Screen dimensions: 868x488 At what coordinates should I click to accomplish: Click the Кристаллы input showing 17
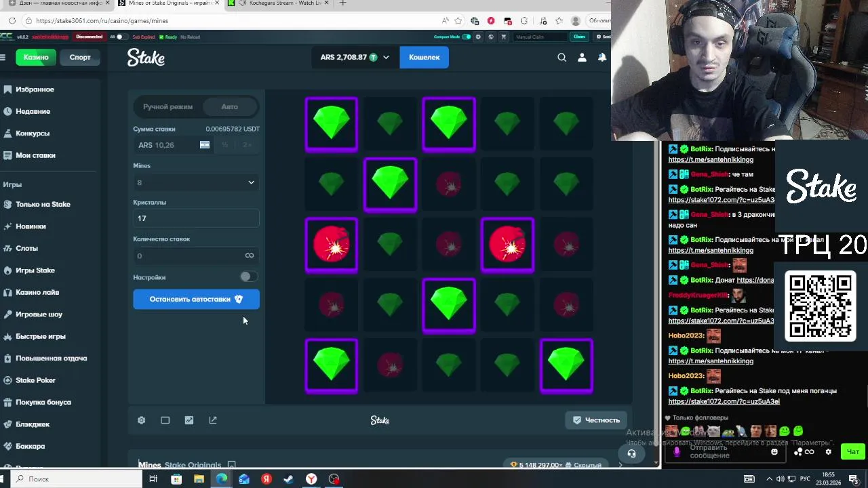tap(196, 218)
